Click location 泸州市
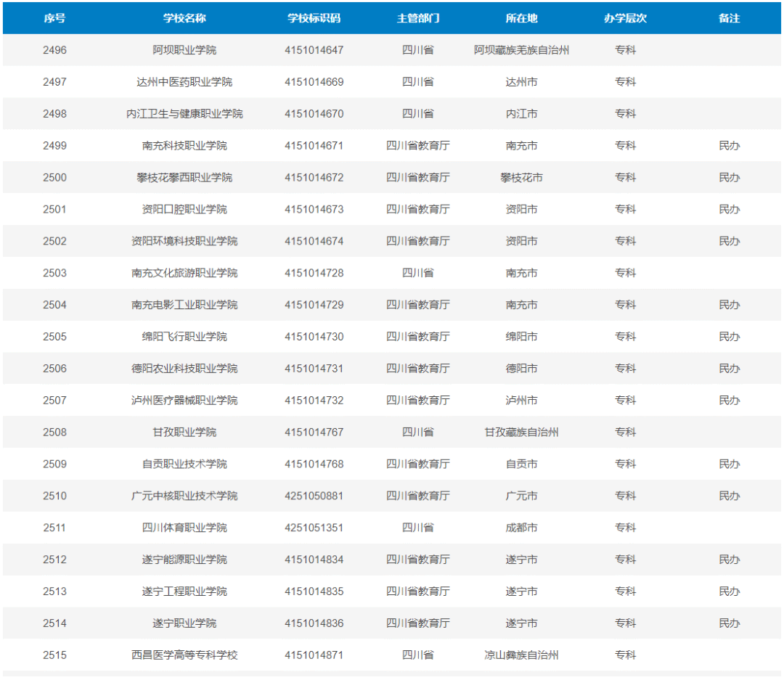This screenshot has width=784, height=680. tap(521, 401)
